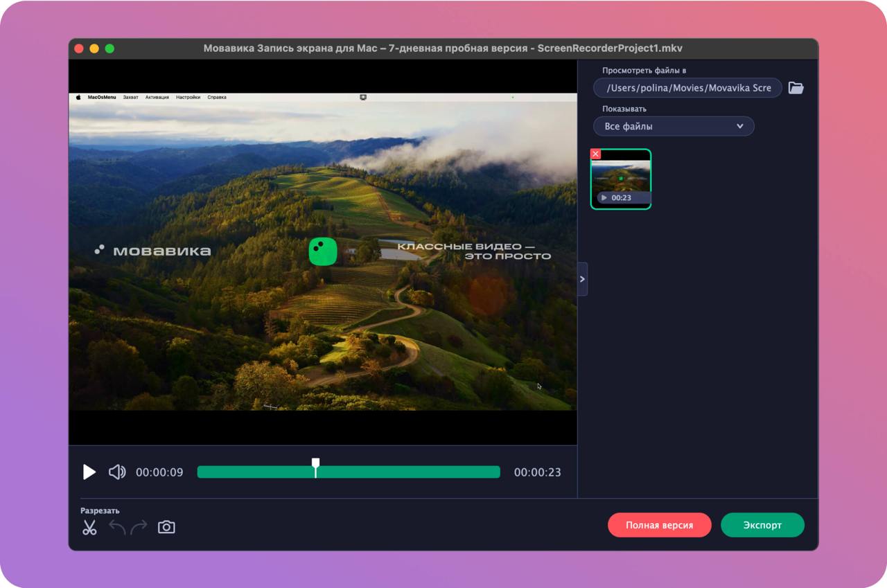This screenshot has height=588, width=887.
Task: Click the white playhead marker on the timeline
Action: coord(316,467)
